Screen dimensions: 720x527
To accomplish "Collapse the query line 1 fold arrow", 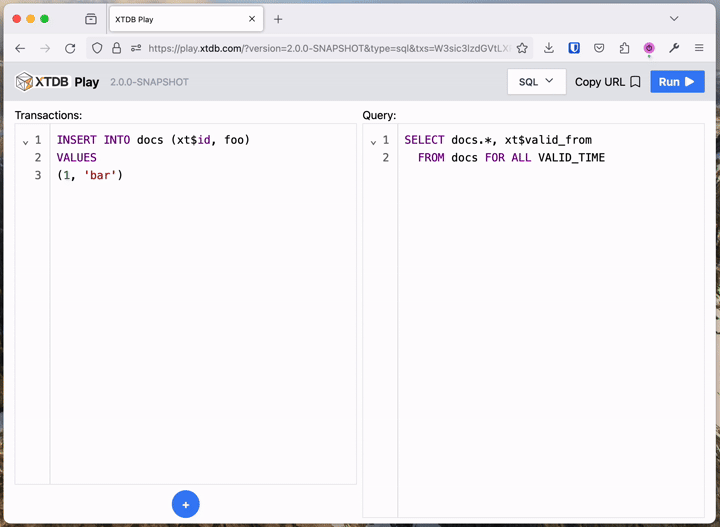I will tap(373, 142).
